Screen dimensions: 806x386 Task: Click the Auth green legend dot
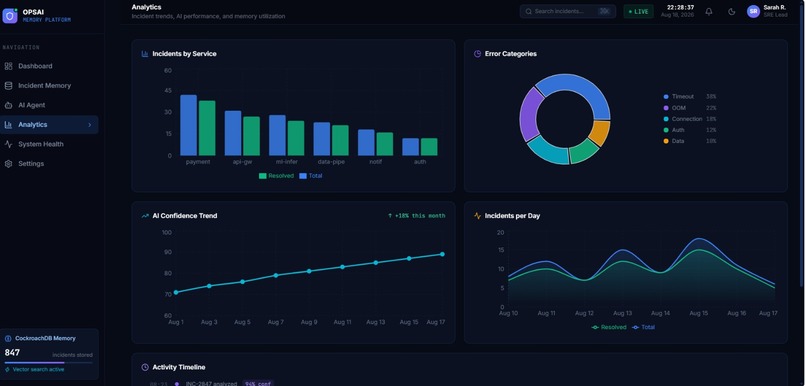(666, 130)
